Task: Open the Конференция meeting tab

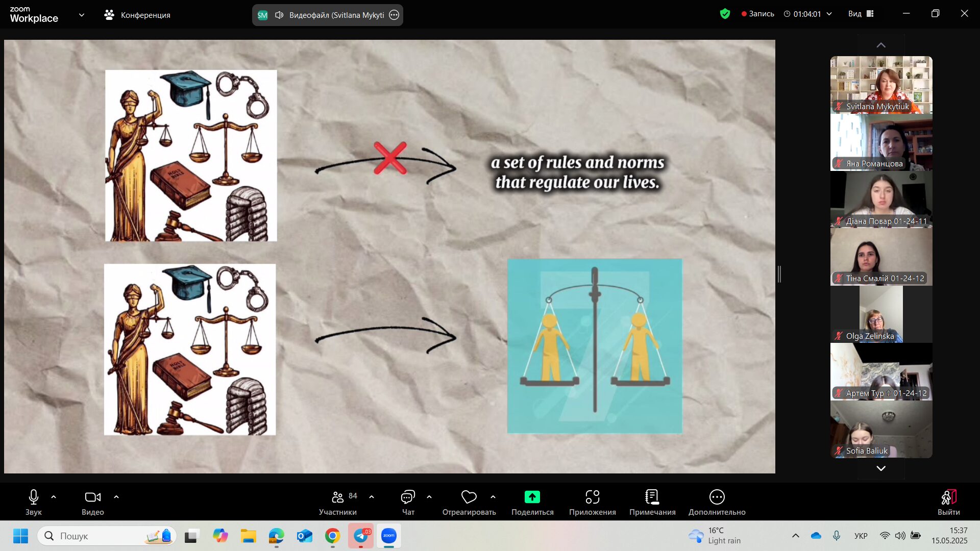Action: (137, 15)
